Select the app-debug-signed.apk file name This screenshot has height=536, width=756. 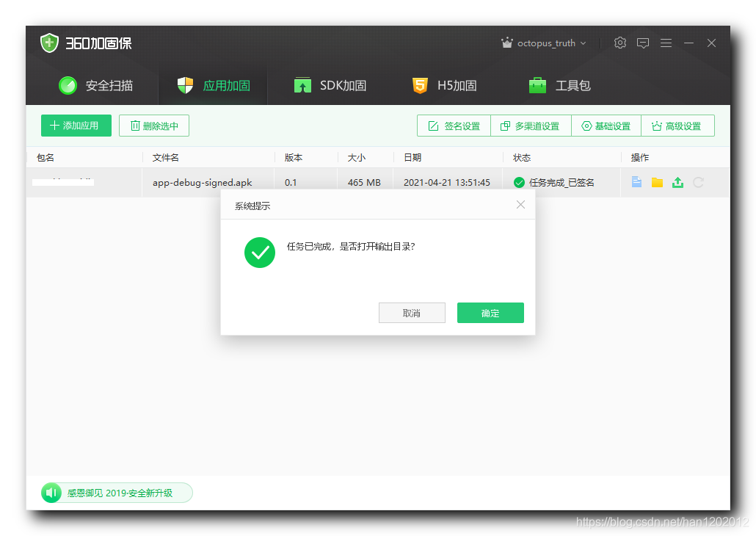[x=202, y=182]
